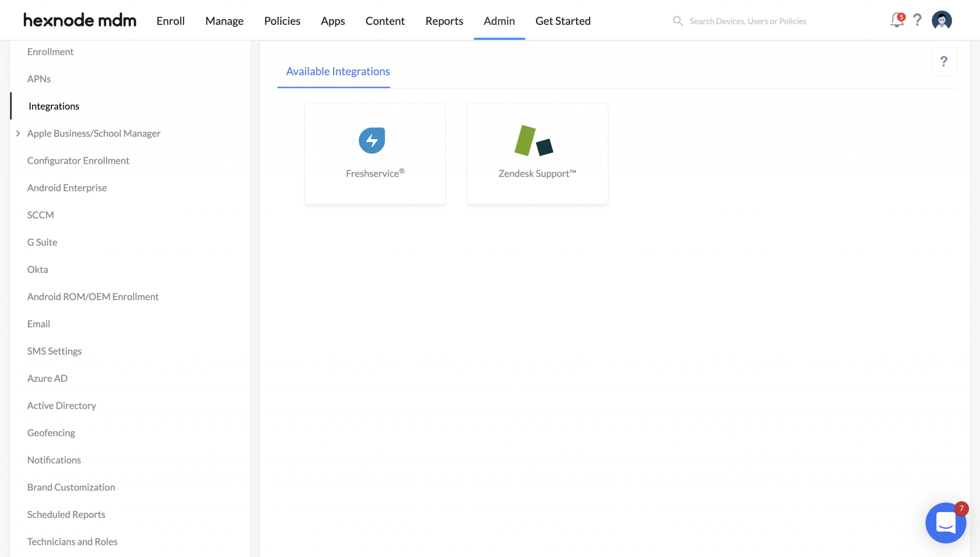Open the Reports menu
980x557 pixels.
444,21
